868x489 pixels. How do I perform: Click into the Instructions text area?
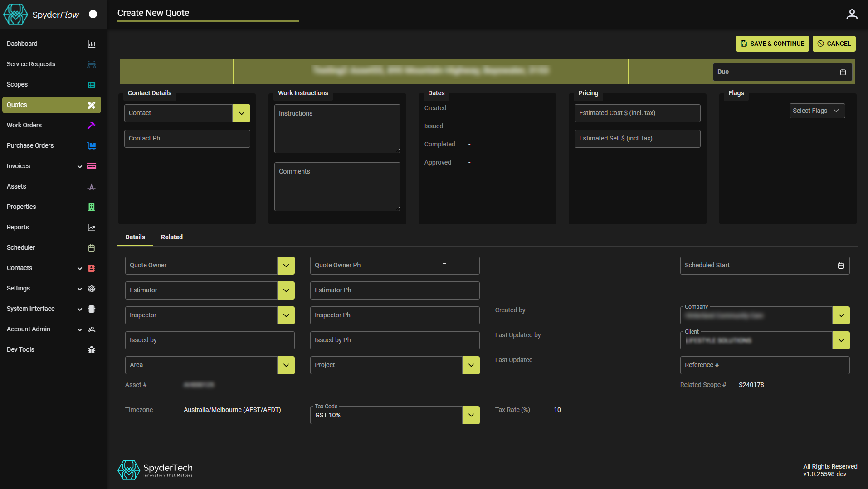[x=337, y=129]
